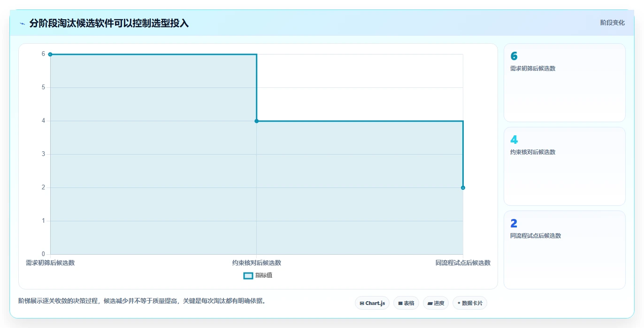Open the 同流程试点后候选数 data card

click(565, 250)
